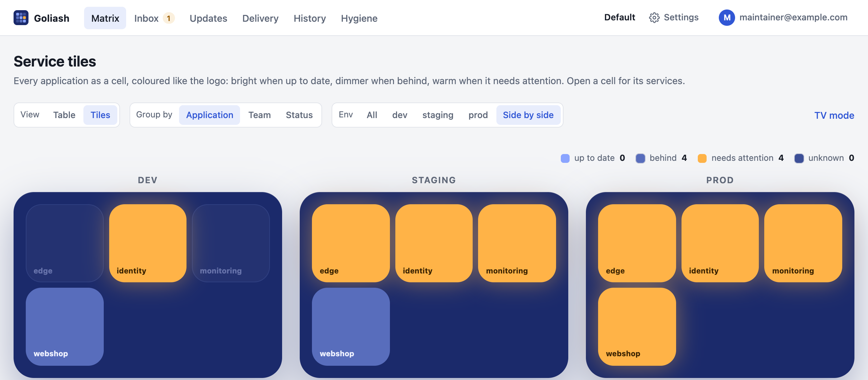The width and height of the screenshot is (868, 380).
Task: Click the Goliash brand name
Action: [x=52, y=18]
